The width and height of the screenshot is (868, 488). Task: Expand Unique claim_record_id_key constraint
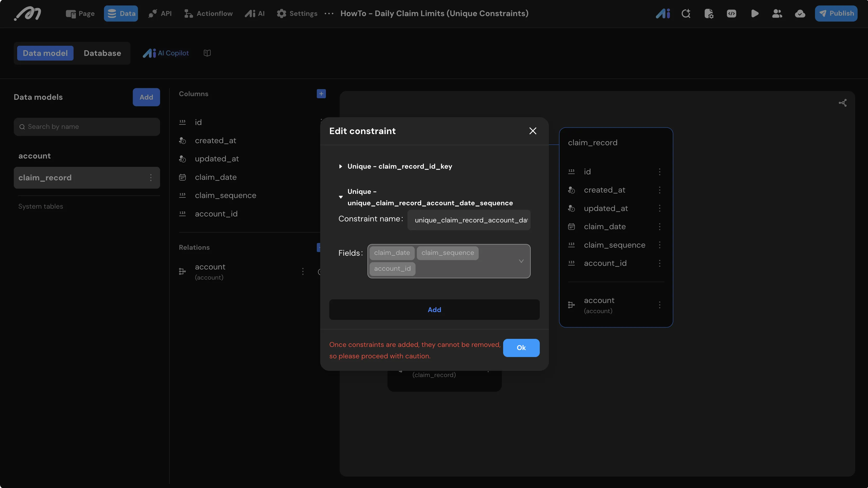tap(340, 167)
